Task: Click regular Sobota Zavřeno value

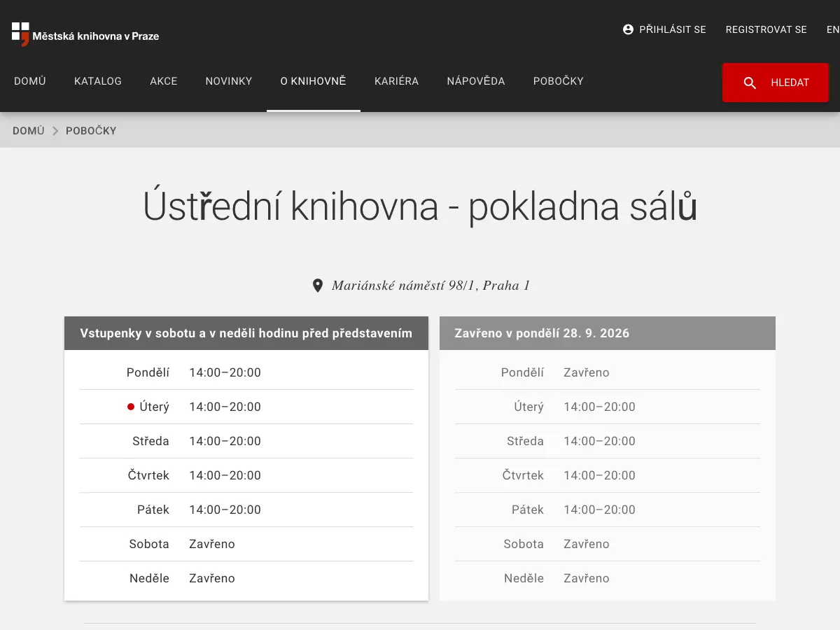Action: (212, 544)
